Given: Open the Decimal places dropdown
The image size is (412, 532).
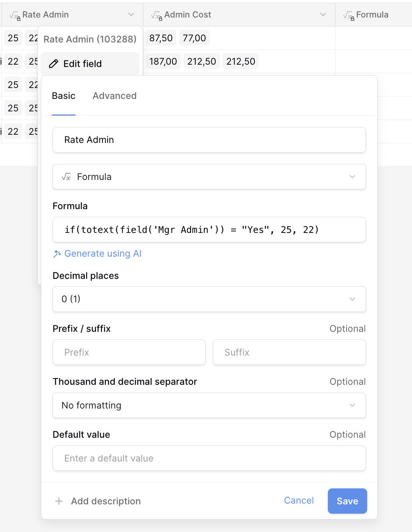Looking at the screenshot, I should tap(209, 299).
